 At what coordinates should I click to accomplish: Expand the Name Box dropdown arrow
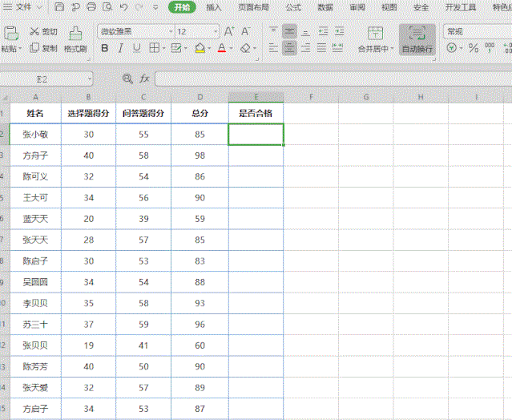(89, 79)
